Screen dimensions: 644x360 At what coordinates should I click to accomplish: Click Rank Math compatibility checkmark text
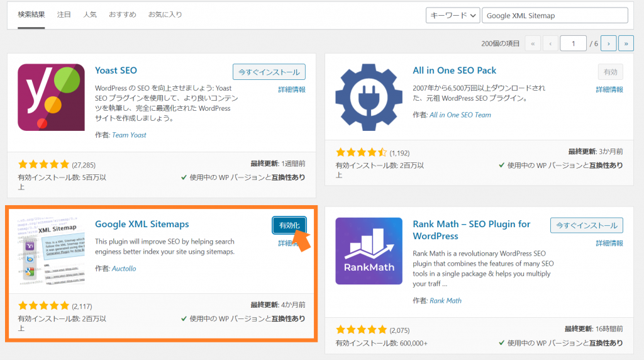click(x=560, y=343)
